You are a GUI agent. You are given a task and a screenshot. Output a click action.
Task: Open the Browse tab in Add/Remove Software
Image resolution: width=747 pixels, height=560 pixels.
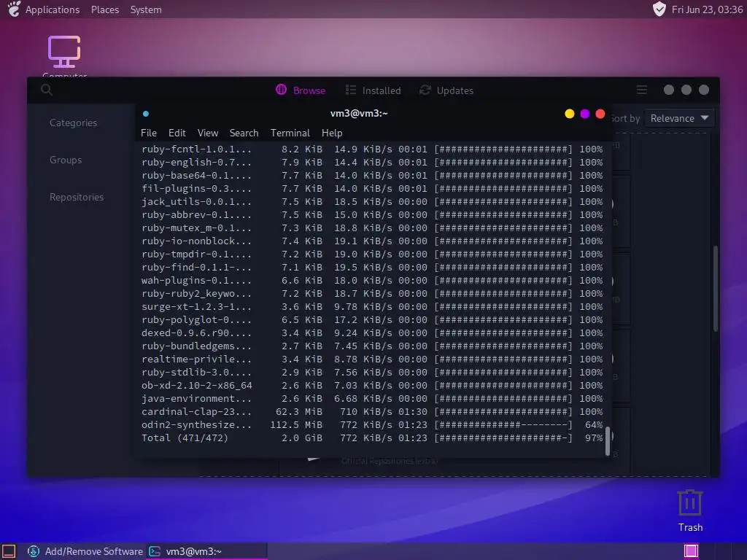point(301,90)
